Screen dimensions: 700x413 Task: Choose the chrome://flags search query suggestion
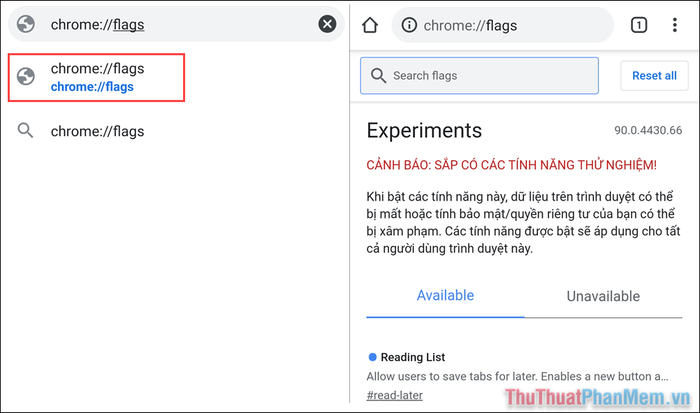pyautogui.click(x=97, y=131)
